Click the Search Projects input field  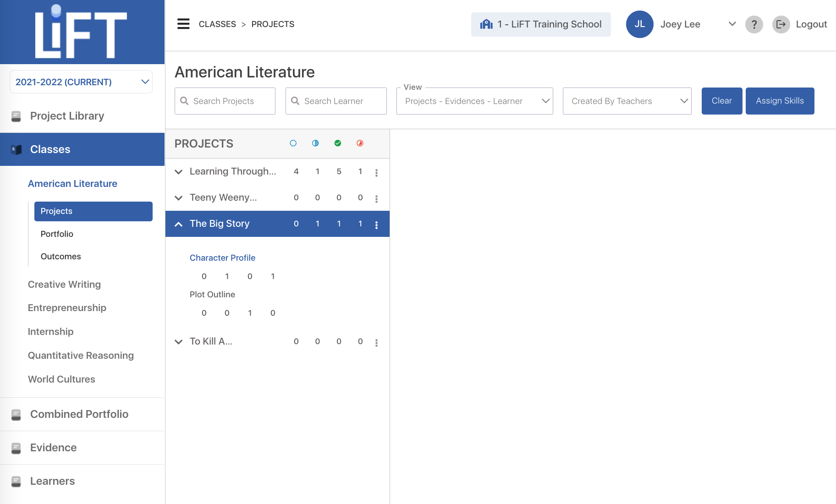[225, 101]
